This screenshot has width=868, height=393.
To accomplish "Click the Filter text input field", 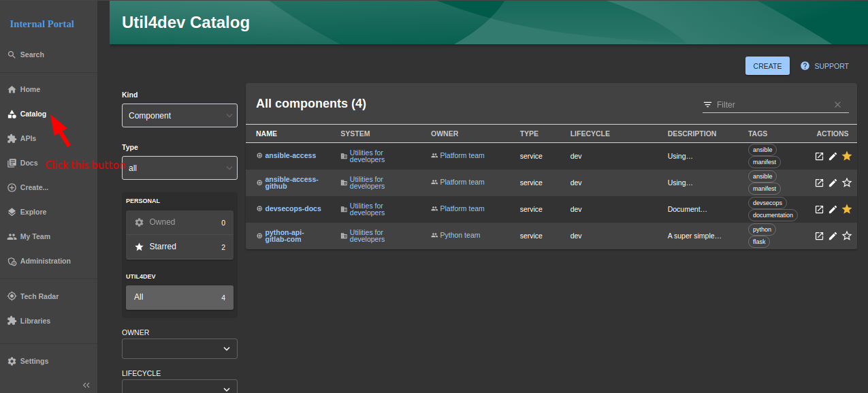I will pyautogui.click(x=772, y=105).
